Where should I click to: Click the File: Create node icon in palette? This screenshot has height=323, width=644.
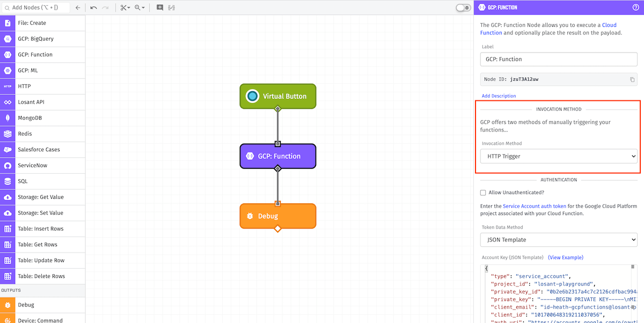pos(8,23)
